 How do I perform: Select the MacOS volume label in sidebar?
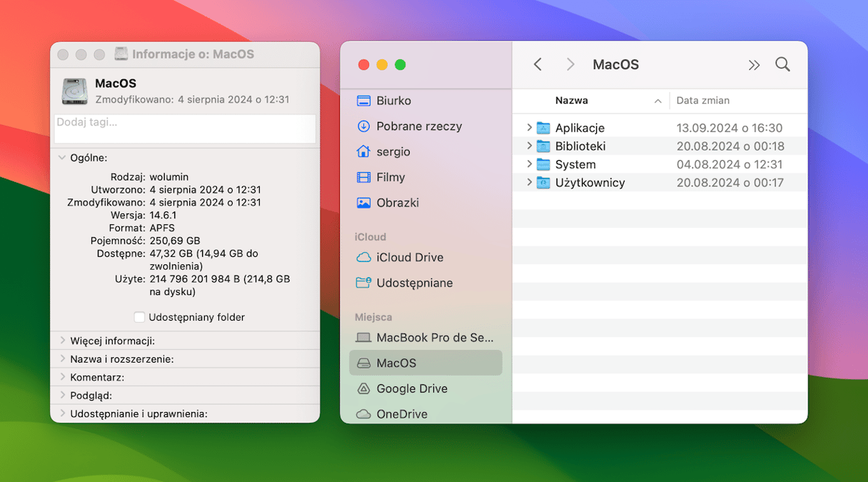click(x=396, y=363)
